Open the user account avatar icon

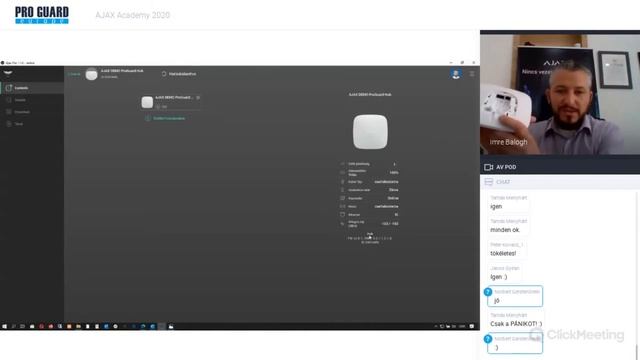click(x=456, y=74)
